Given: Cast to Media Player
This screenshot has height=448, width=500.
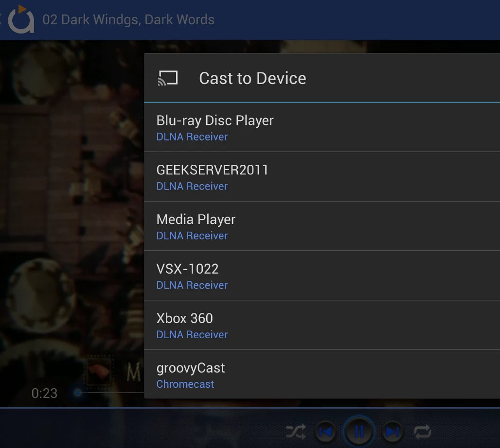Looking at the screenshot, I should pyautogui.click(x=322, y=226).
